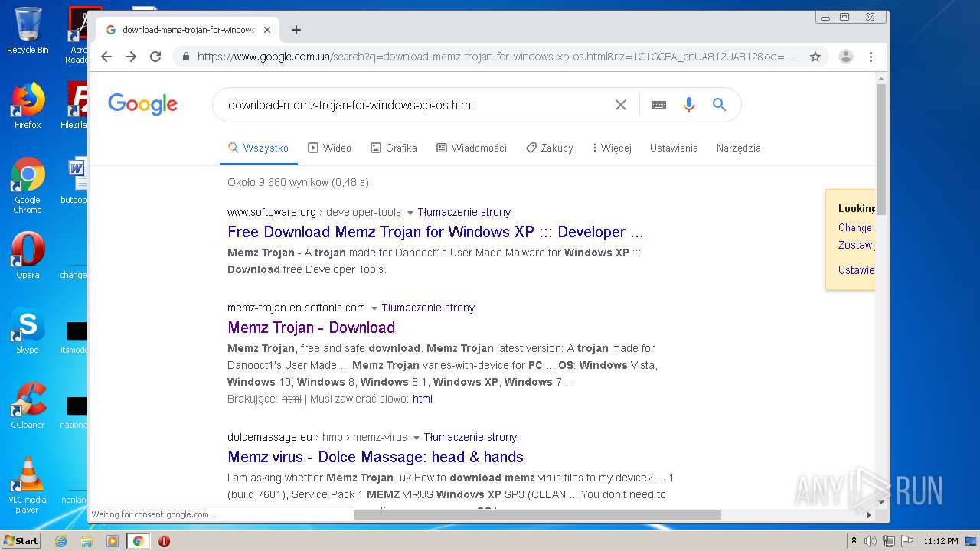Open VLC media player desktop icon
Viewport: 980px width, 551px height.
[28, 485]
